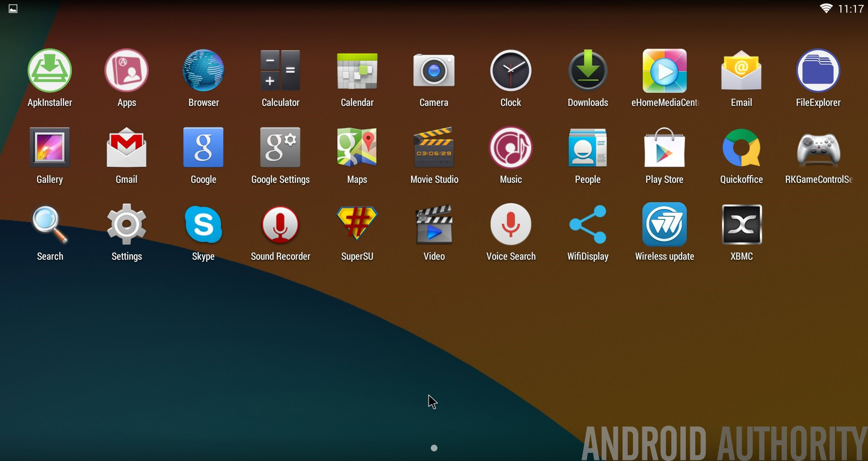Open the Video player app
This screenshot has height=461, width=868.
pyautogui.click(x=434, y=224)
